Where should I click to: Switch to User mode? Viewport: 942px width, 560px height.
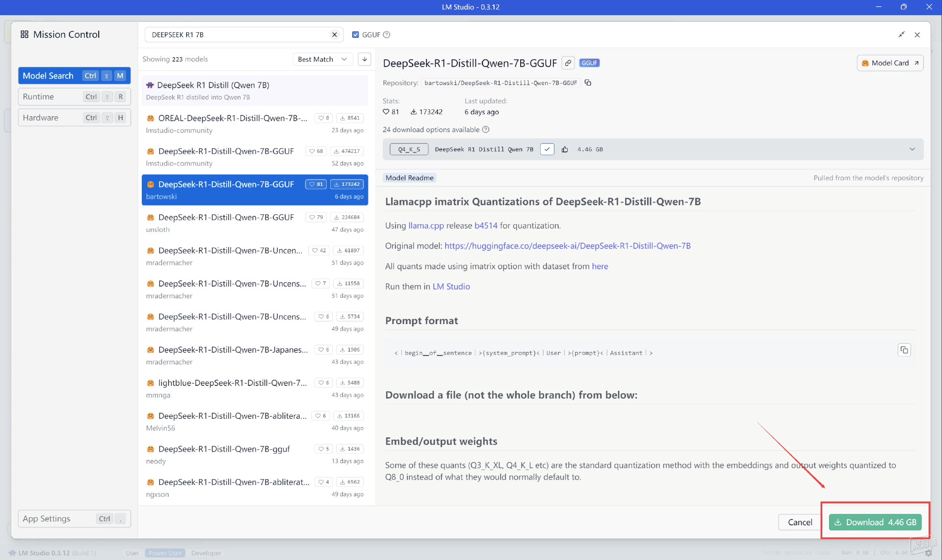coord(132,553)
